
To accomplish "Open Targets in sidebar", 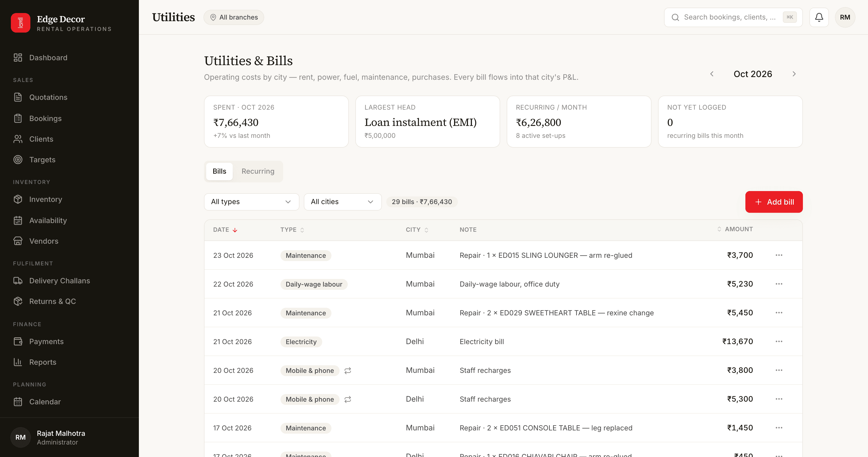I will [69, 160].
